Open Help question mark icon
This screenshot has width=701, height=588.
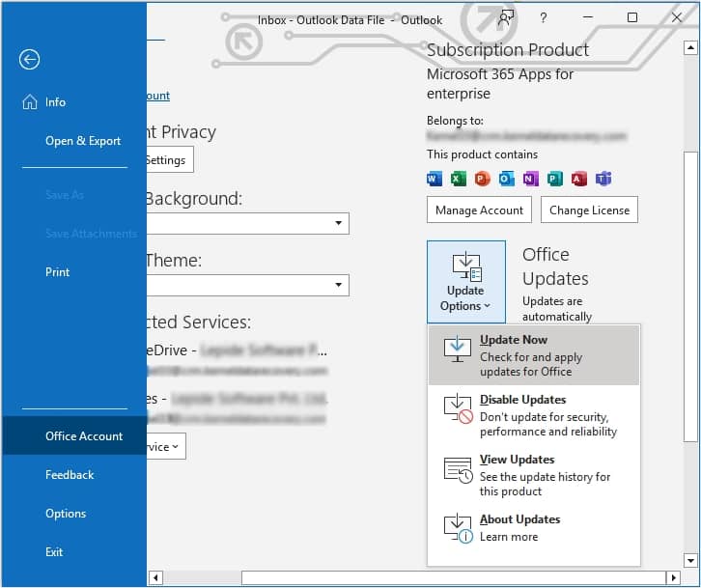543,18
